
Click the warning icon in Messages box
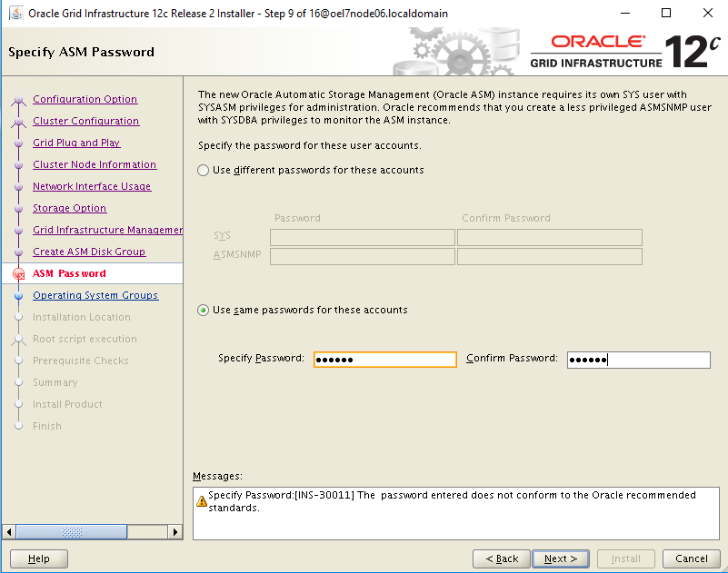click(x=202, y=501)
